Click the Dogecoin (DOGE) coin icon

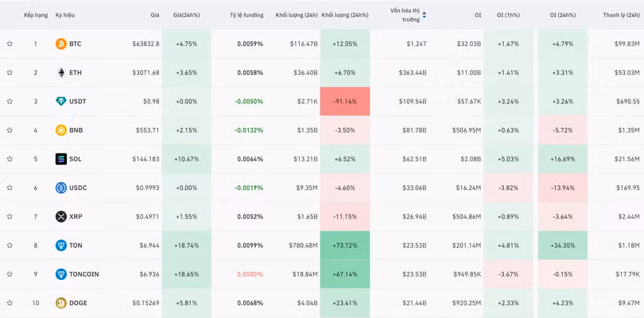pyautogui.click(x=60, y=303)
